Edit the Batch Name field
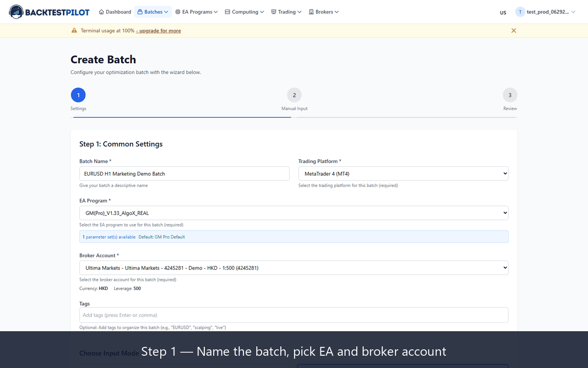This screenshot has height=368, width=588. pyautogui.click(x=184, y=174)
